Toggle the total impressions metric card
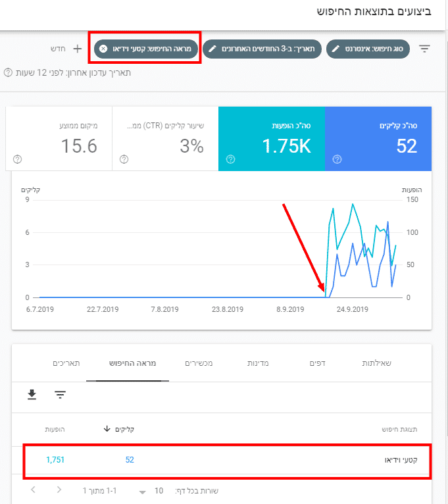The width and height of the screenshot is (448, 504). 271,138
